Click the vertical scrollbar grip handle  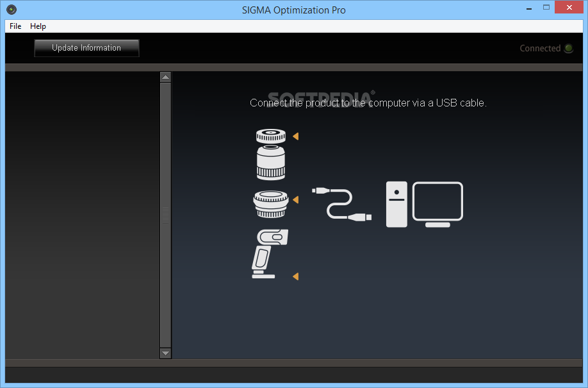click(x=165, y=215)
